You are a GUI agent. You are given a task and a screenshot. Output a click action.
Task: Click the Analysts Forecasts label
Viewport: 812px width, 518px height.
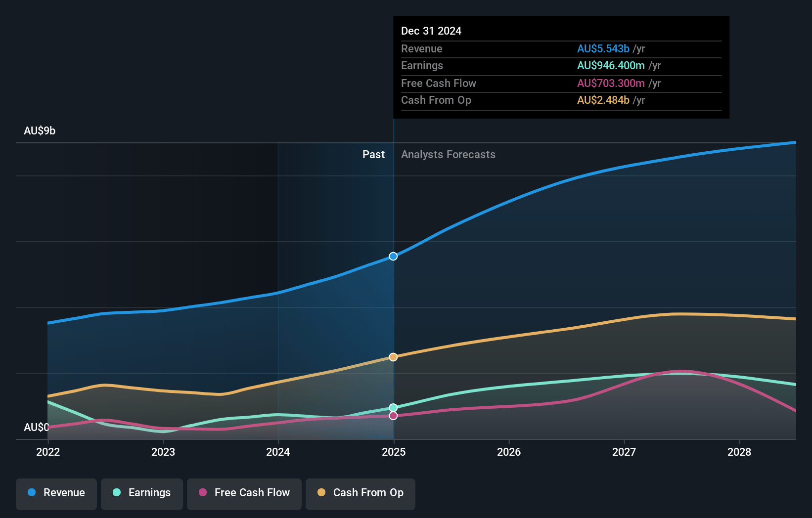point(448,154)
